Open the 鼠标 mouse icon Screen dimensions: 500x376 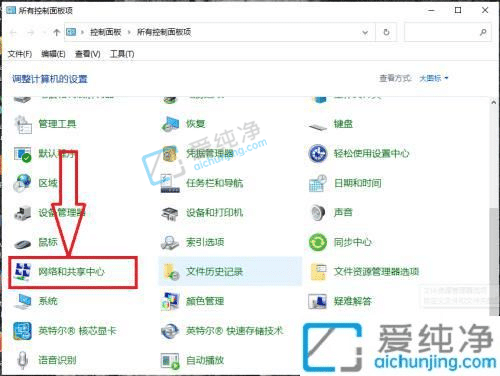point(22,244)
